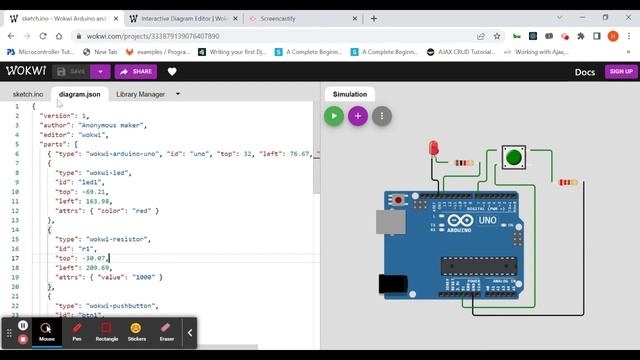Like the project with the heart icon
Screen dimensions: 640x360
pos(172,71)
